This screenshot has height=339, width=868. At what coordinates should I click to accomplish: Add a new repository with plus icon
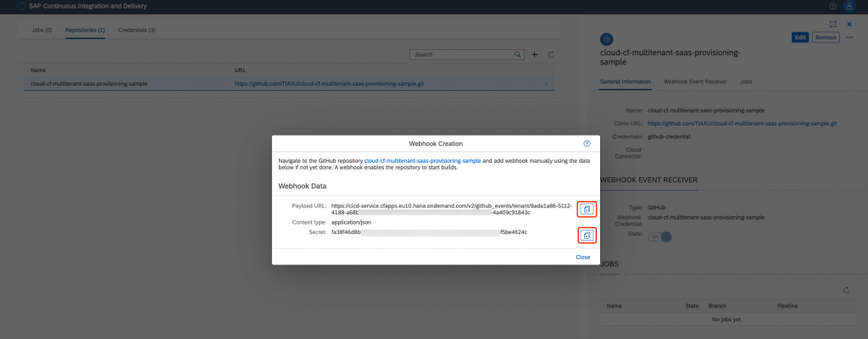tap(535, 55)
